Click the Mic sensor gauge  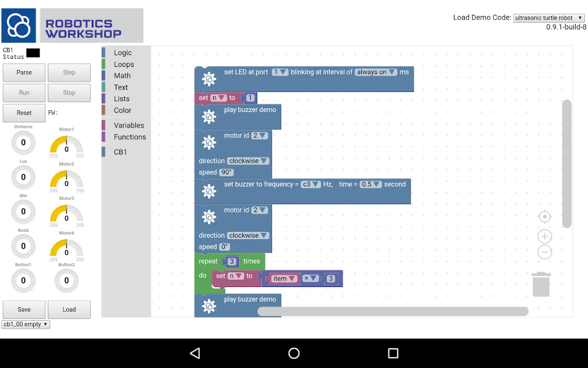pos(23,212)
